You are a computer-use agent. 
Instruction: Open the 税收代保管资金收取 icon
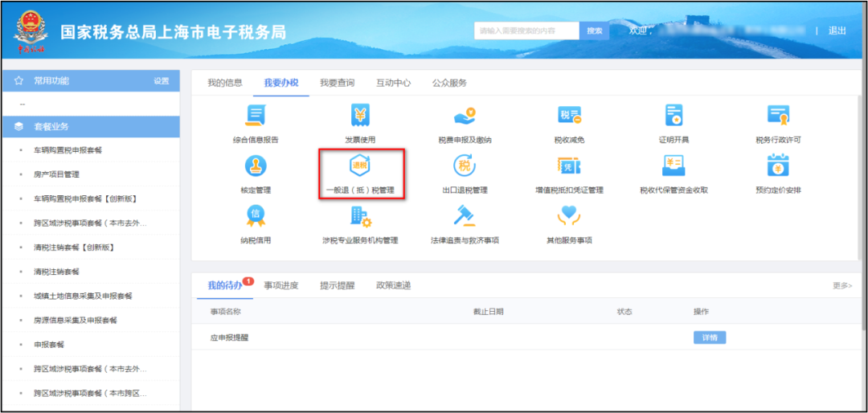674,166
